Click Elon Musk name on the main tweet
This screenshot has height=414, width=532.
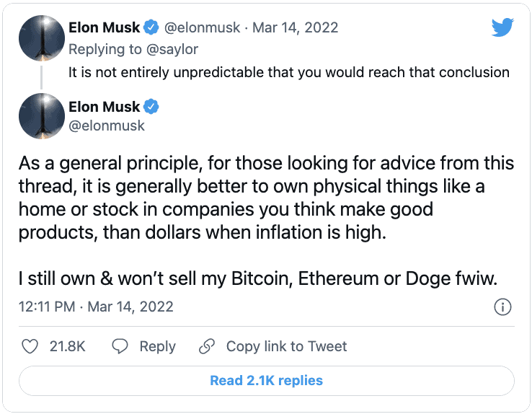click(104, 107)
